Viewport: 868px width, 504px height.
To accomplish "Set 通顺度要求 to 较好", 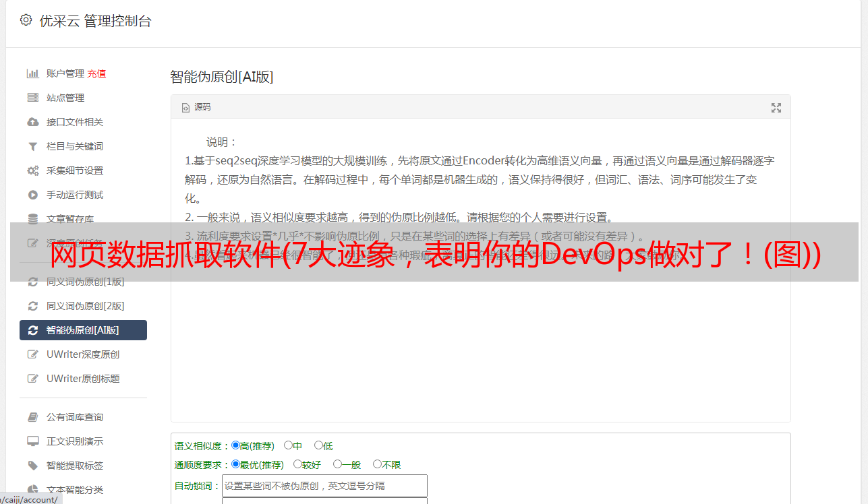I will coord(297,464).
